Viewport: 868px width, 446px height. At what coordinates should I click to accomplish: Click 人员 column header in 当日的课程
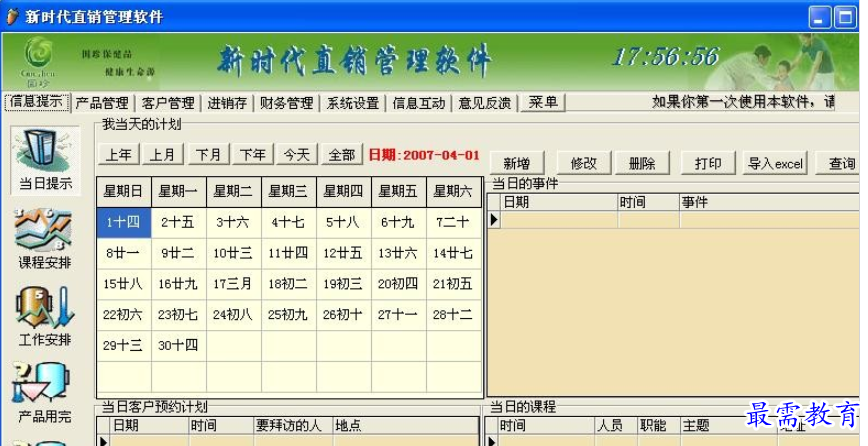coord(616,426)
